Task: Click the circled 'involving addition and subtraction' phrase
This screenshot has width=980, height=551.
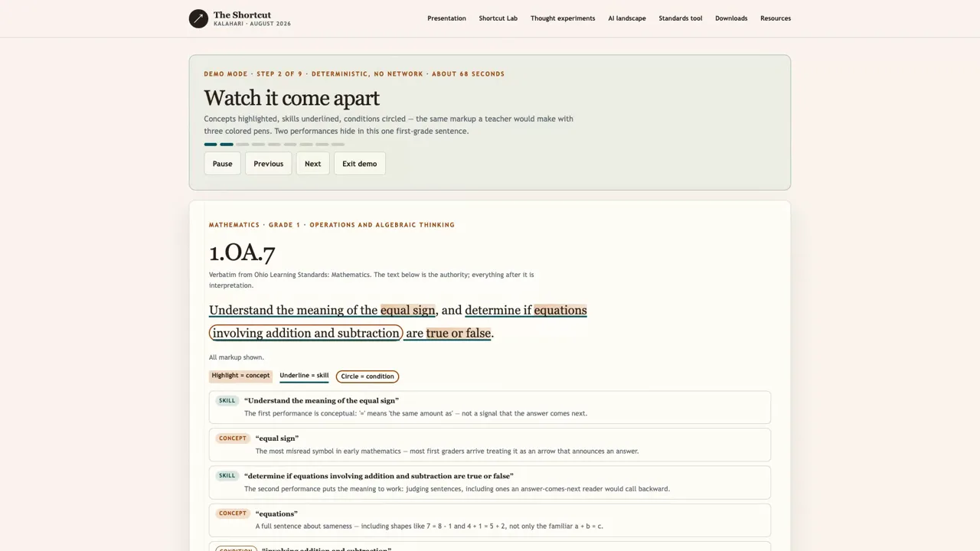Action: click(x=305, y=333)
